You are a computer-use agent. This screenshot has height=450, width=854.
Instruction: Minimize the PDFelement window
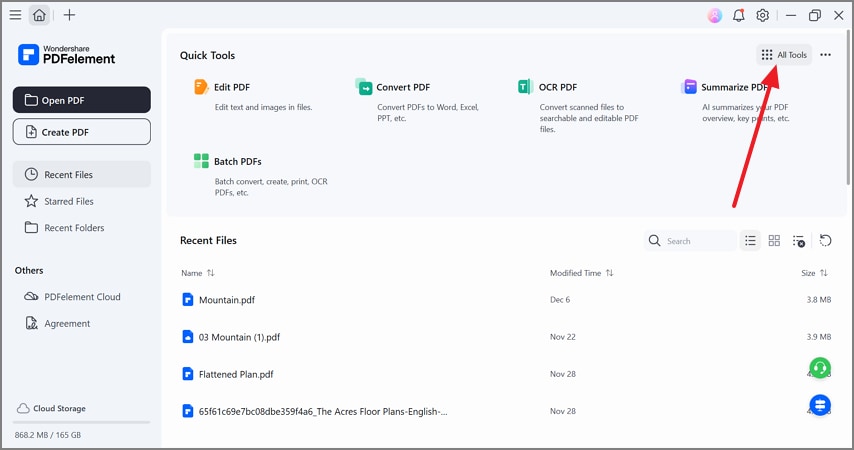pyautogui.click(x=791, y=15)
